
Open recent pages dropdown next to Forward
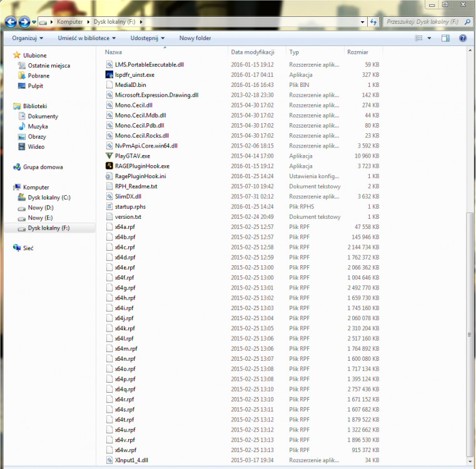34,22
